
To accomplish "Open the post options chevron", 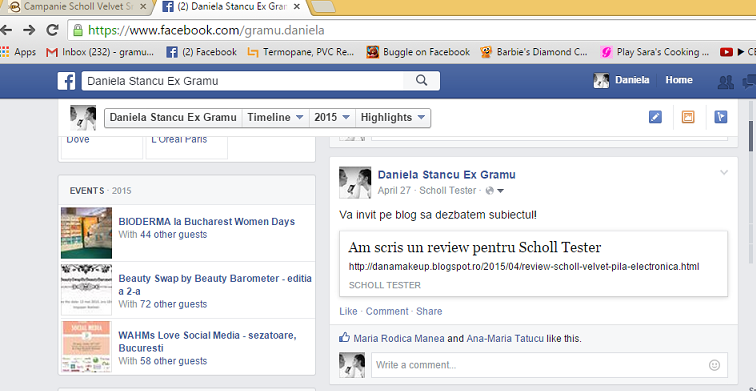I will 724,173.
